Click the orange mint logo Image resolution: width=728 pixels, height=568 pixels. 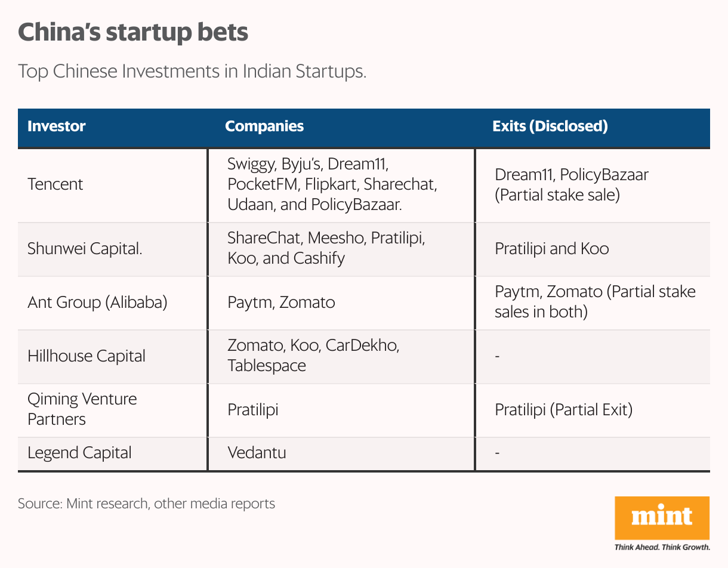coord(662,517)
